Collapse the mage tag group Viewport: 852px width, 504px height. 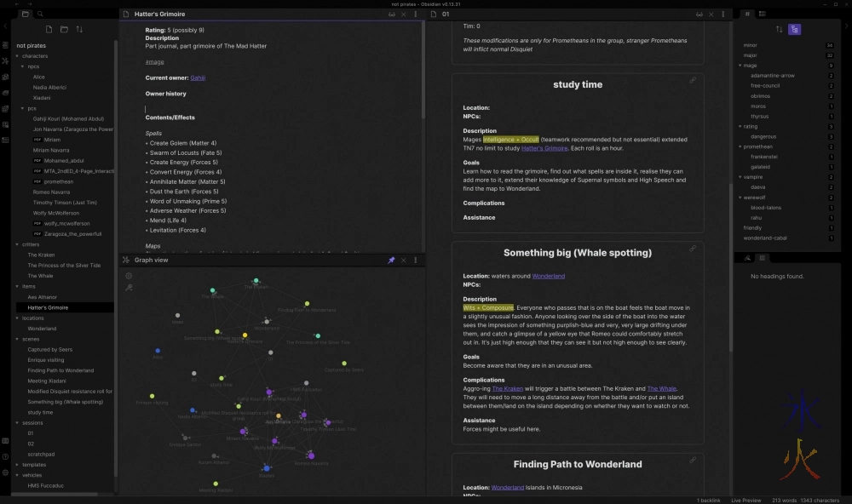point(740,66)
